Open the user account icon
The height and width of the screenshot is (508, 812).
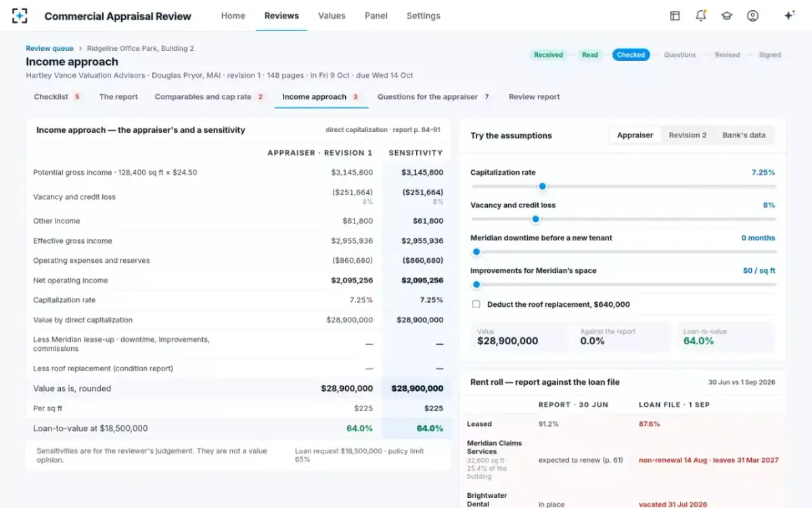pyautogui.click(x=752, y=16)
